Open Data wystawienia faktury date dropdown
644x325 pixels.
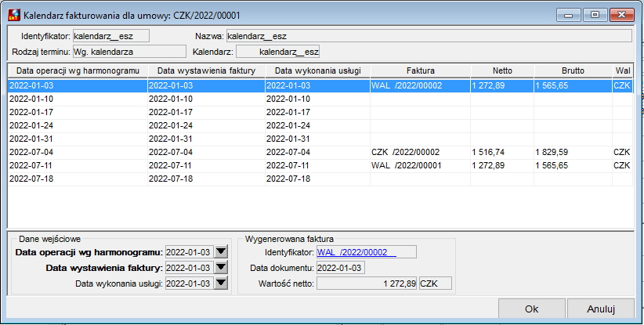[221, 268]
